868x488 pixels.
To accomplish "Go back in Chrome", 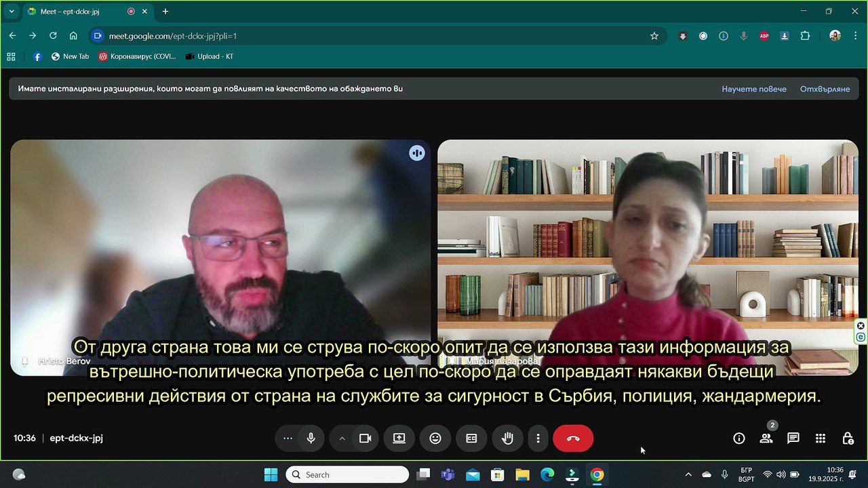I will (12, 36).
